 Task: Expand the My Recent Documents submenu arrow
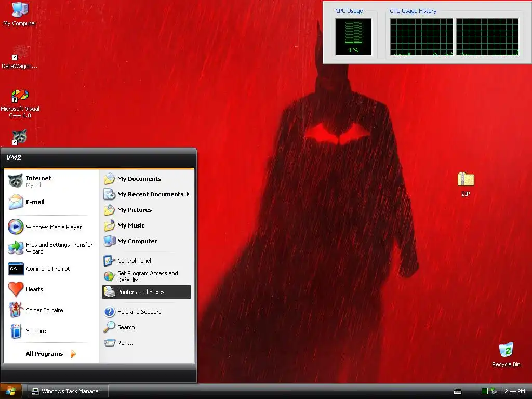(188, 194)
